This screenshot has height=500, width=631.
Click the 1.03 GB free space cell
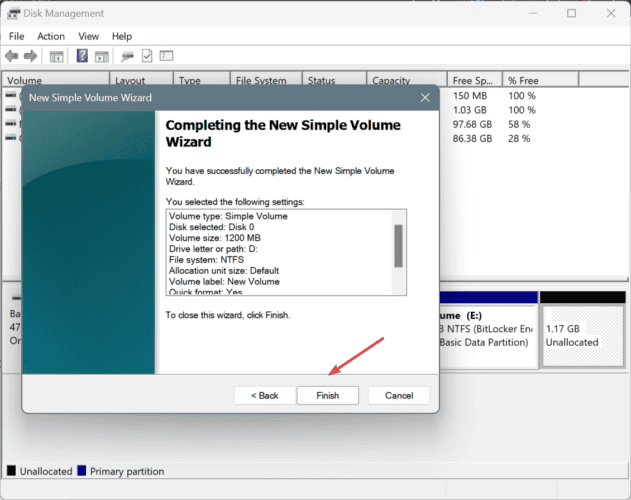coord(470,110)
